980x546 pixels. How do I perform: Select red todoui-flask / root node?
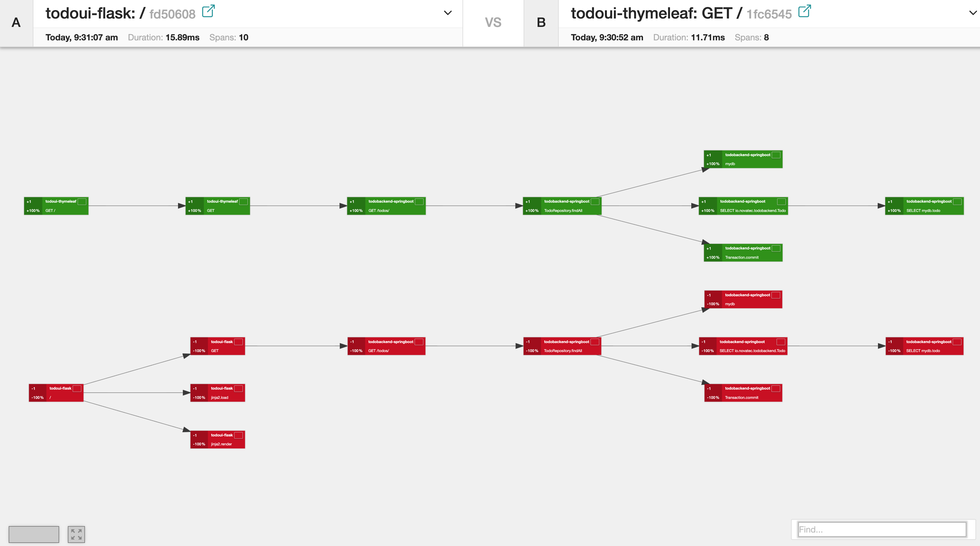coord(56,393)
